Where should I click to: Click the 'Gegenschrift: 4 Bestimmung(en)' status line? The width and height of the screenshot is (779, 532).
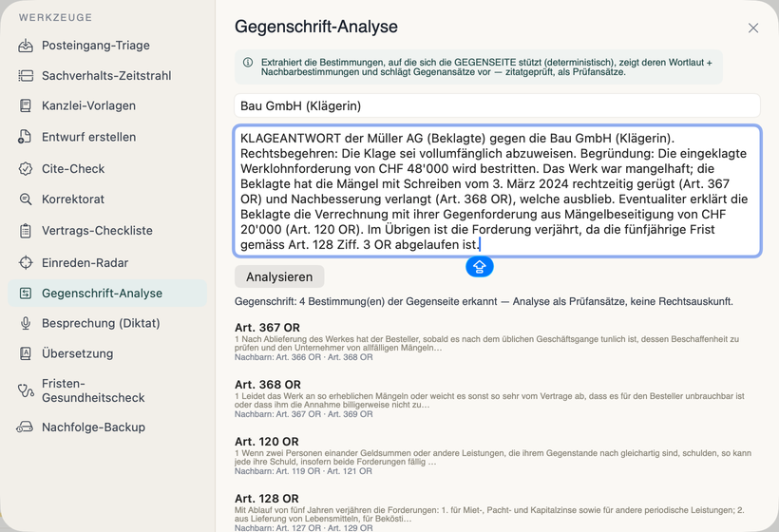(484, 301)
